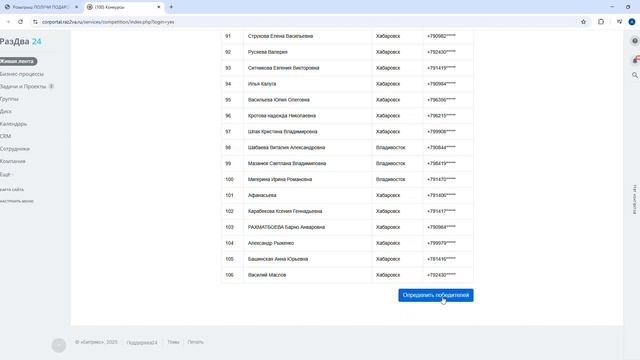640x360 pixels.
Task: Switch to the Розыгрыш ПОЛУЧИ ПОДАРОК tab
Action: coord(41,7)
